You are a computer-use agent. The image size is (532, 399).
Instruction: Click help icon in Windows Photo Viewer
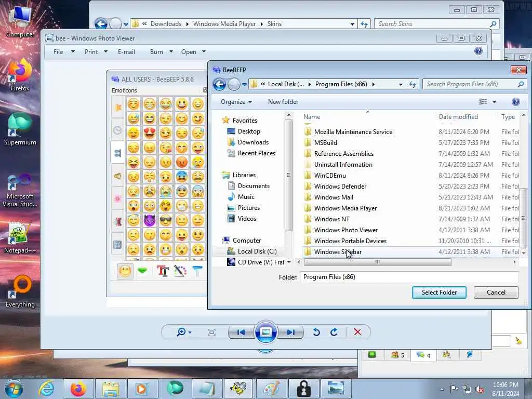(478, 51)
